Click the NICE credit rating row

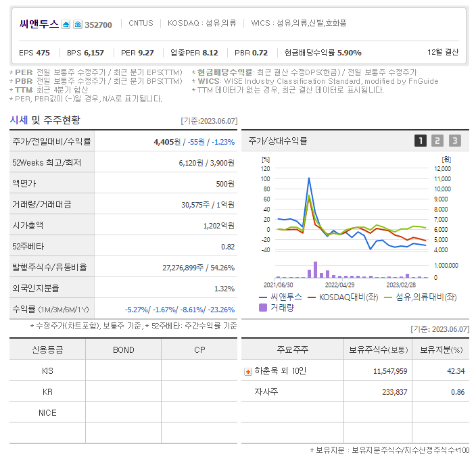(x=124, y=413)
